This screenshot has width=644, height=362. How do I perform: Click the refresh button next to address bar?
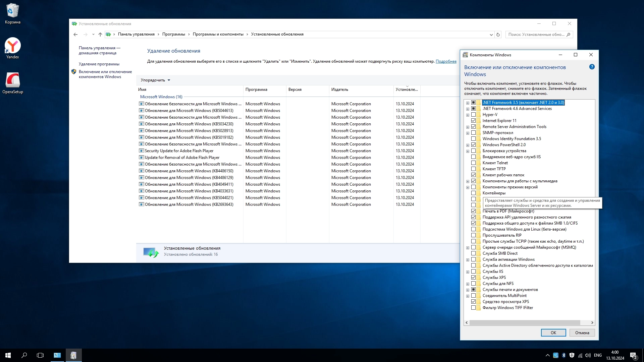point(498,35)
